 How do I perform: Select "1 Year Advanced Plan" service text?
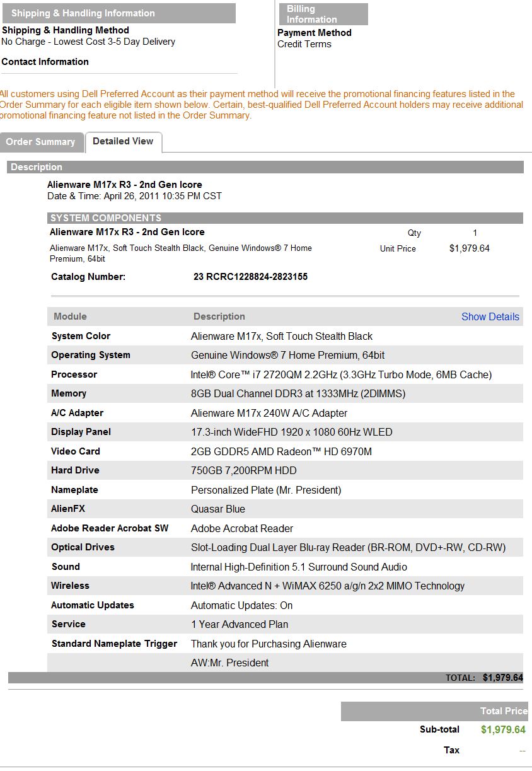click(x=240, y=625)
